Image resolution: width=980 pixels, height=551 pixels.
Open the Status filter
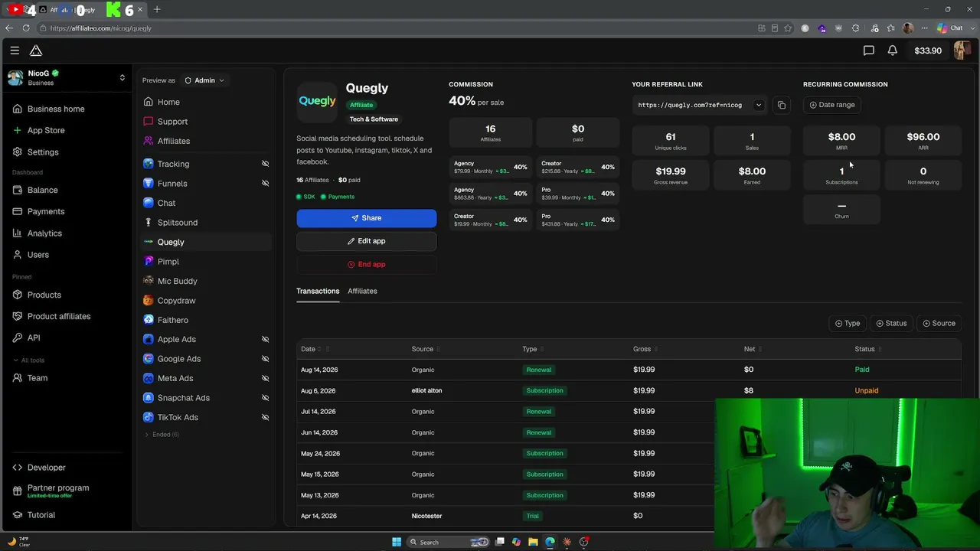pyautogui.click(x=891, y=324)
